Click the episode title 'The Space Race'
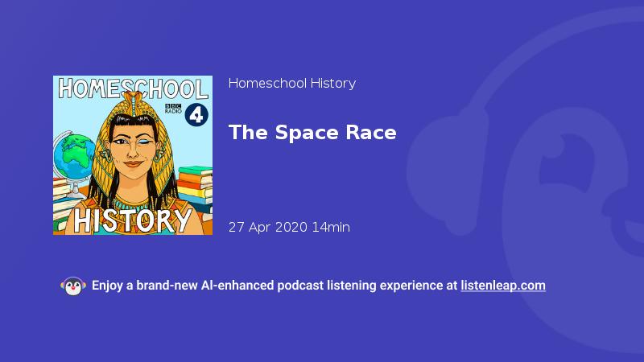Screen dimensions: 644x362 click(x=312, y=133)
